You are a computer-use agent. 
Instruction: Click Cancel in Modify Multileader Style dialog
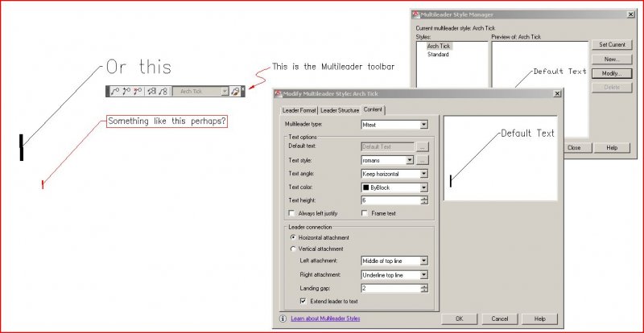(499, 319)
